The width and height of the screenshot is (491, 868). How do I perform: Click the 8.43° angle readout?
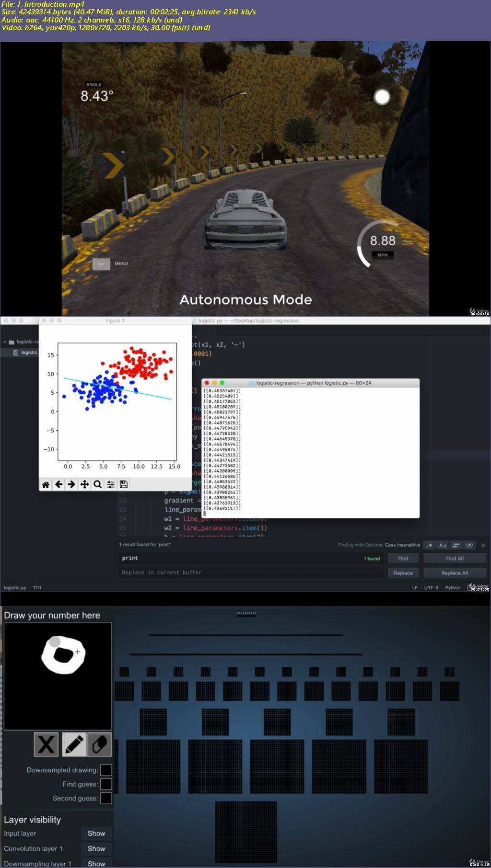coord(97,96)
